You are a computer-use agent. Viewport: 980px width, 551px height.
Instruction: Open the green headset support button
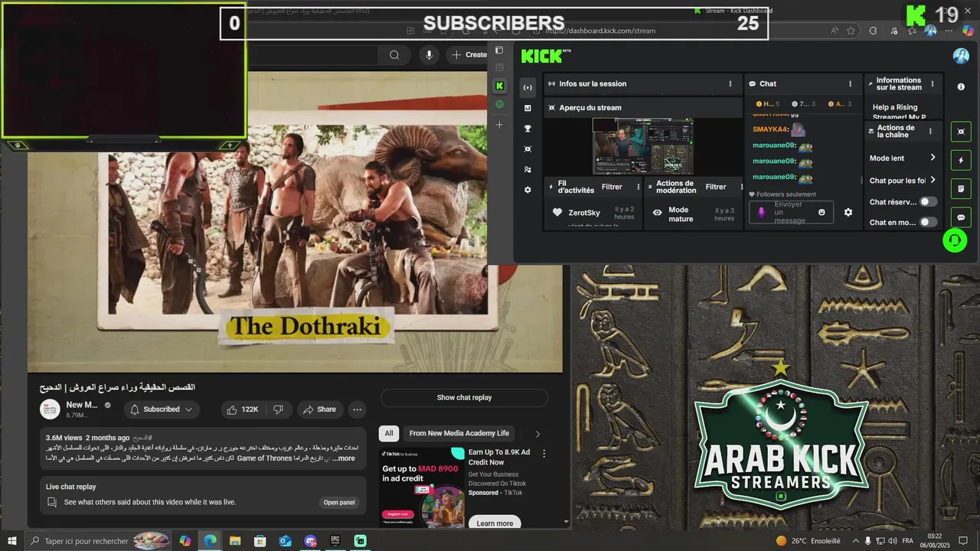[x=954, y=240]
